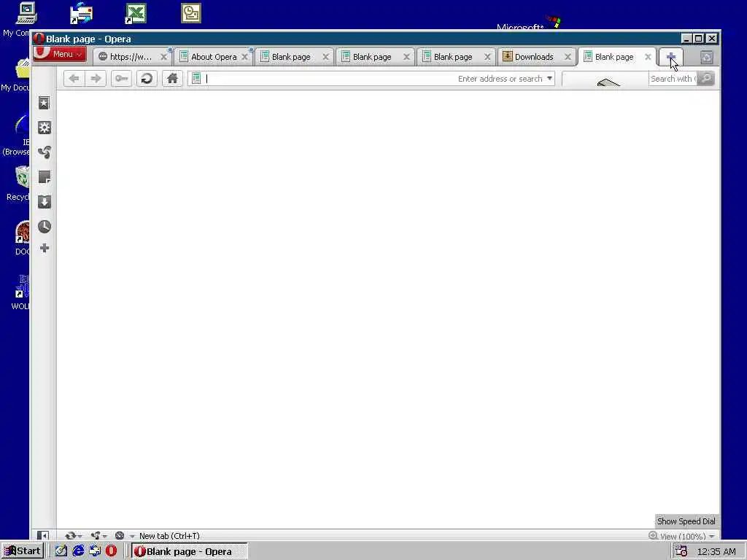Select the My Computer desktop icon
The height and width of the screenshot is (560, 747).
click(x=26, y=13)
